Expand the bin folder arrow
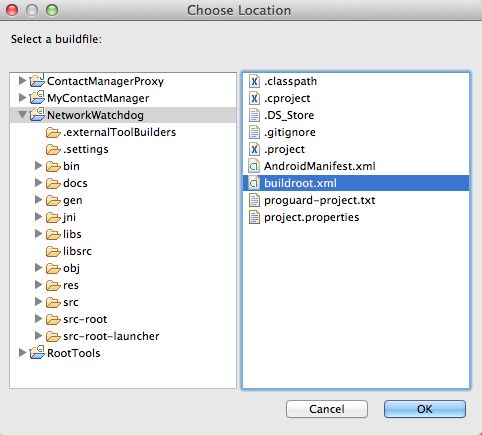The height and width of the screenshot is (435, 482). tap(38, 166)
